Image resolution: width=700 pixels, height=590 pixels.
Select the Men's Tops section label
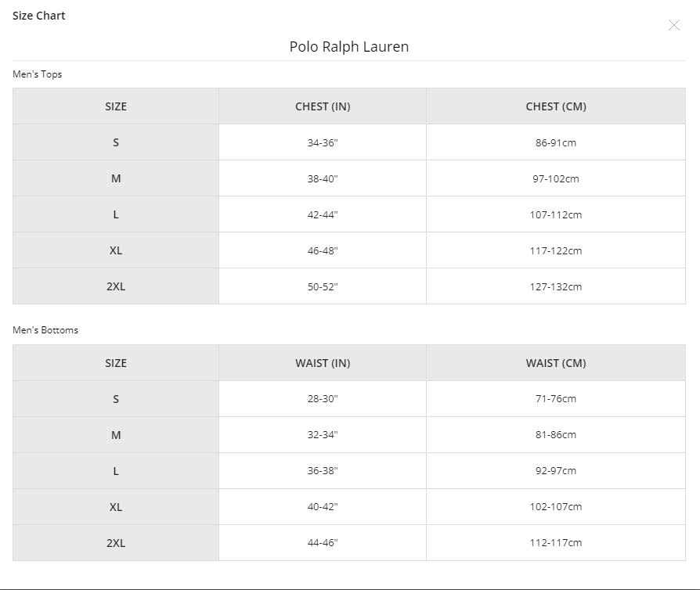pyautogui.click(x=37, y=74)
